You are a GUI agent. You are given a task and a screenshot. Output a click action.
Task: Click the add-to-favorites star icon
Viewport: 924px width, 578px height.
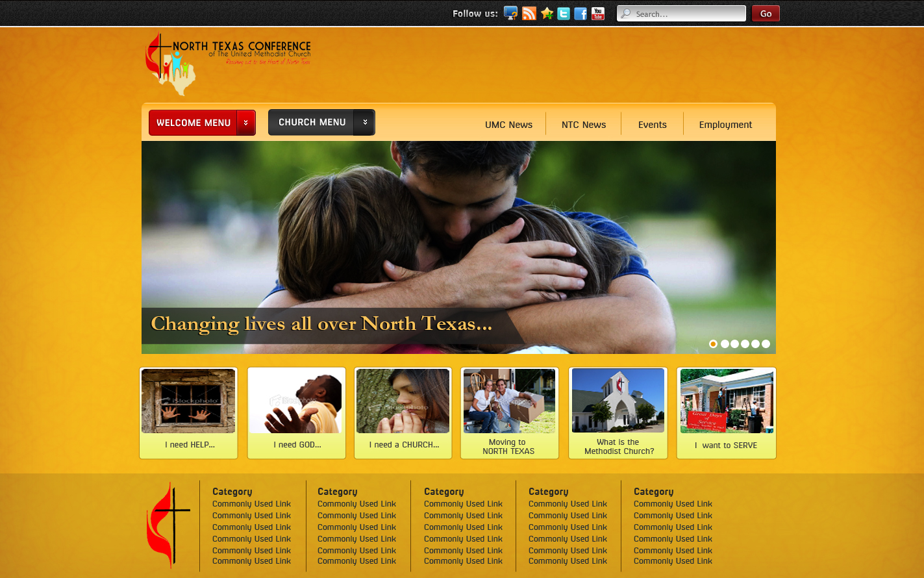(x=547, y=14)
